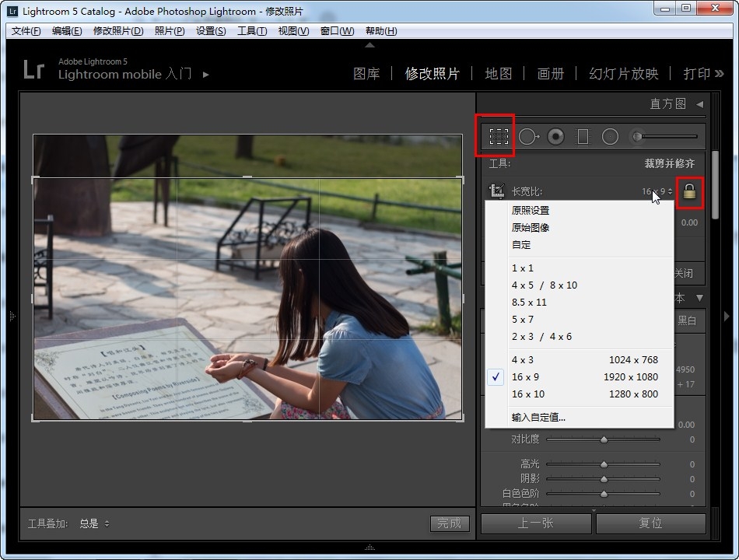This screenshot has width=739, height=560.
Task: Choose 输入自定值... from the ratio list
Action: coord(538,418)
